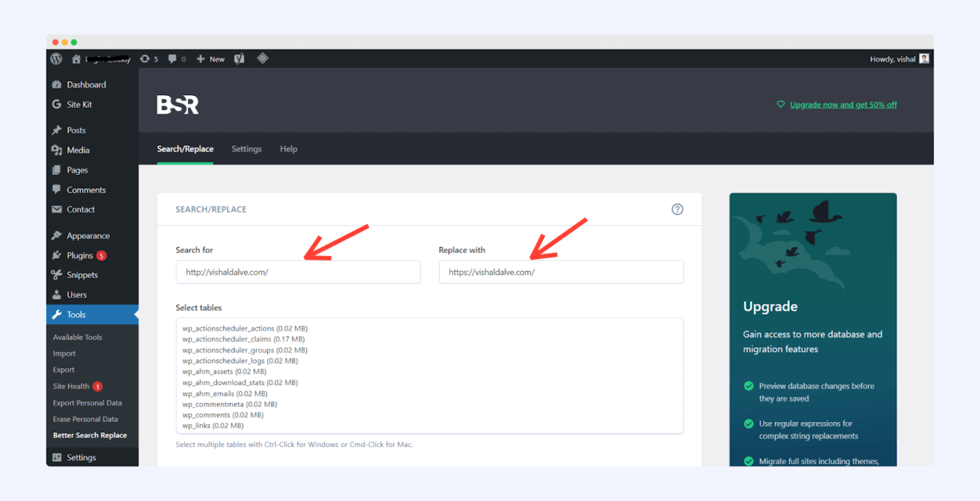Screen dimensions: 980x501
Task: Open the user avatar next to Howdy, vishal
Action: [x=924, y=59]
